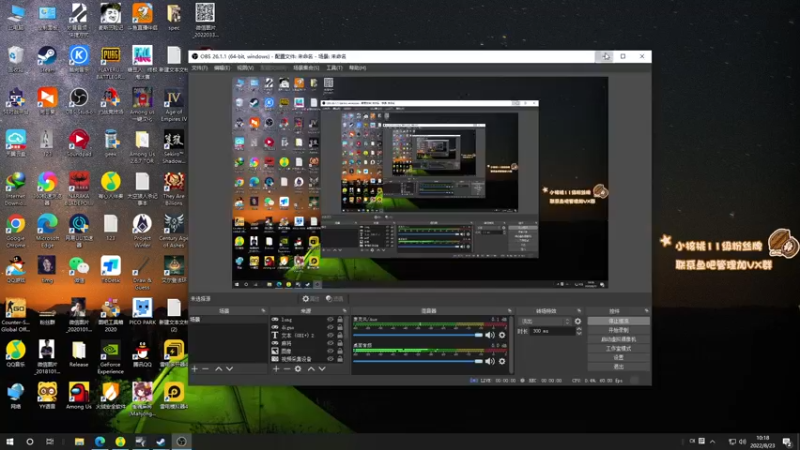Toggle the lock on 文本 (GDI+) 2 source

click(x=340, y=335)
